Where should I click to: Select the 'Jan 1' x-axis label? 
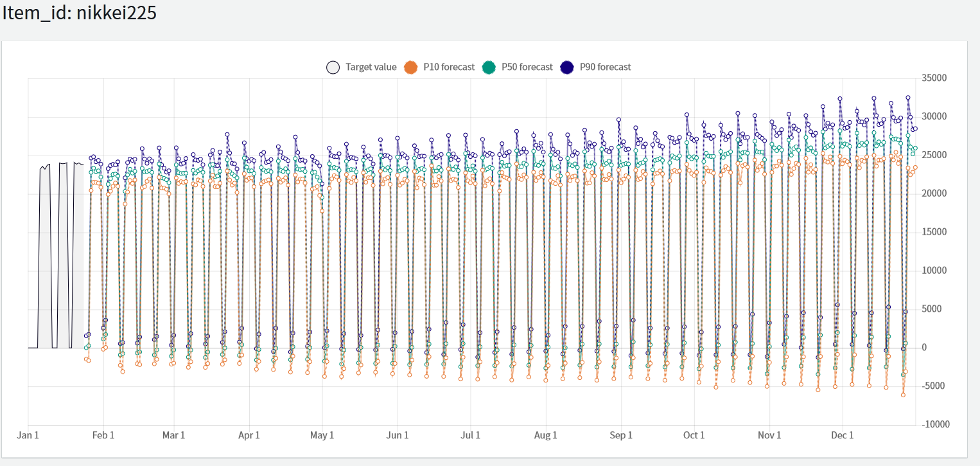coord(28,435)
